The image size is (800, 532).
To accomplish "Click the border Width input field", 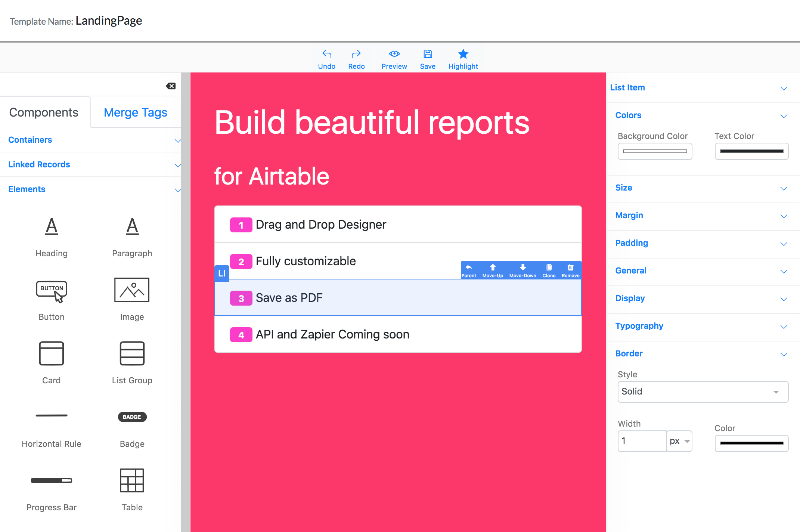I will [x=642, y=441].
